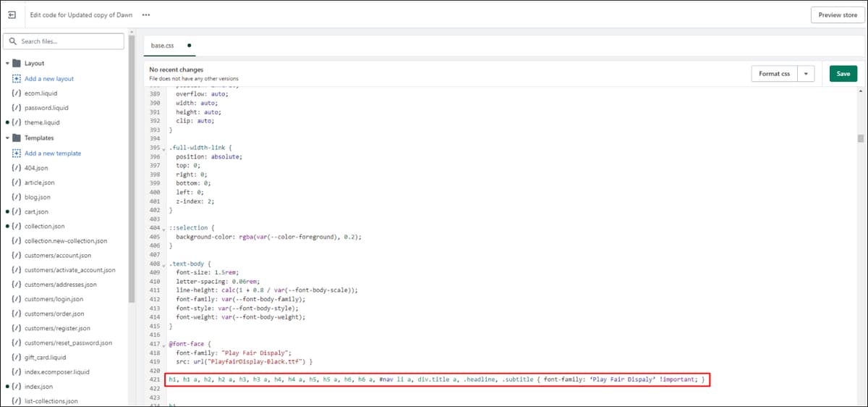Click the Layout folder icon
The height and width of the screenshot is (407, 868).
[x=16, y=63]
